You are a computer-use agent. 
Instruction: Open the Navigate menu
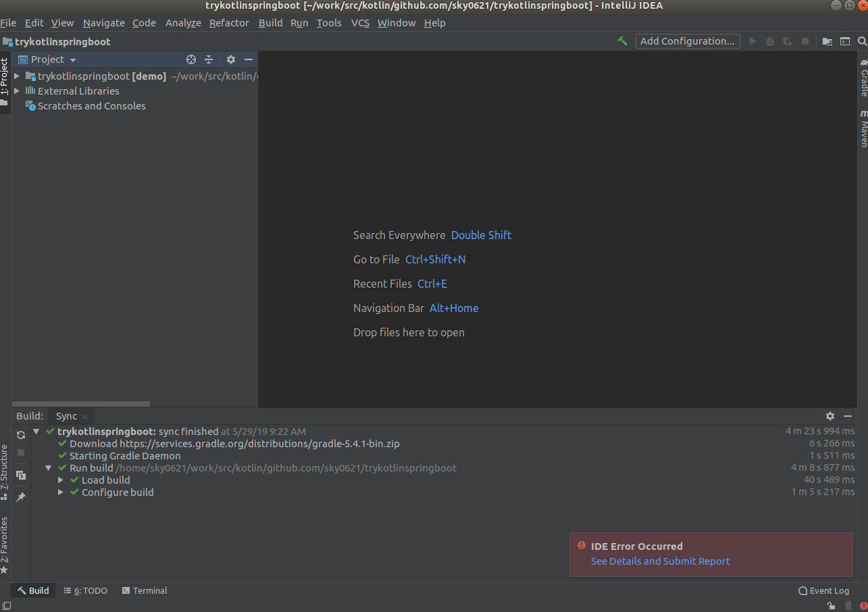pyautogui.click(x=103, y=22)
